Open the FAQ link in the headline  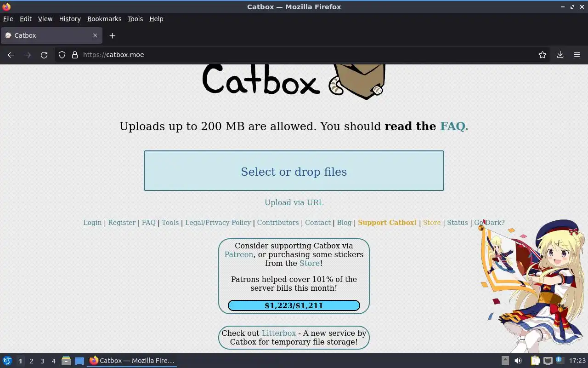tap(454, 126)
